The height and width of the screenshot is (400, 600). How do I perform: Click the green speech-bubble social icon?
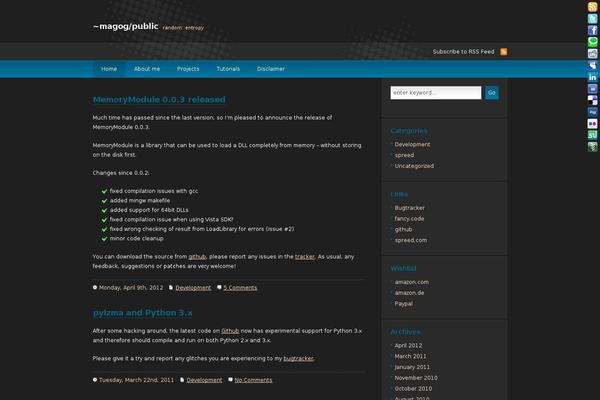(x=592, y=41)
